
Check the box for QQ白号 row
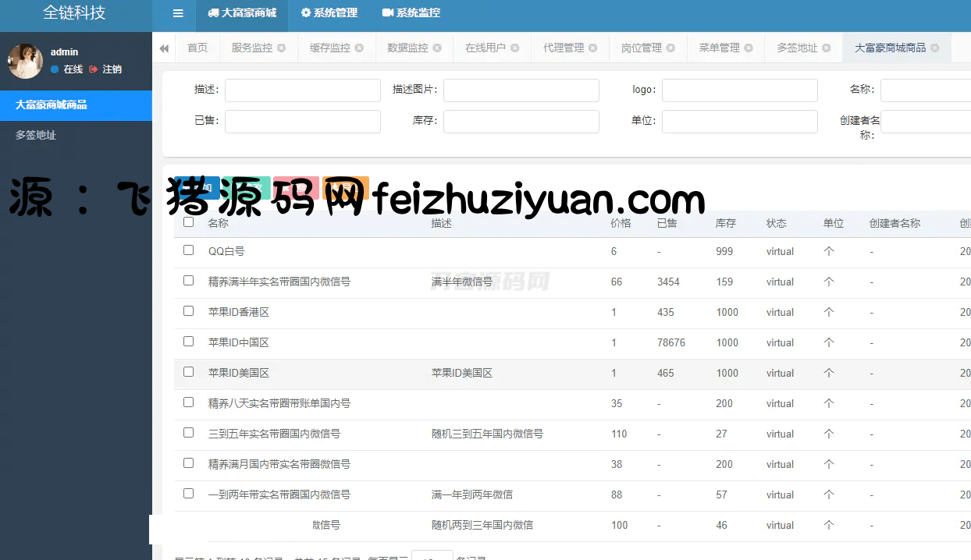click(x=188, y=250)
